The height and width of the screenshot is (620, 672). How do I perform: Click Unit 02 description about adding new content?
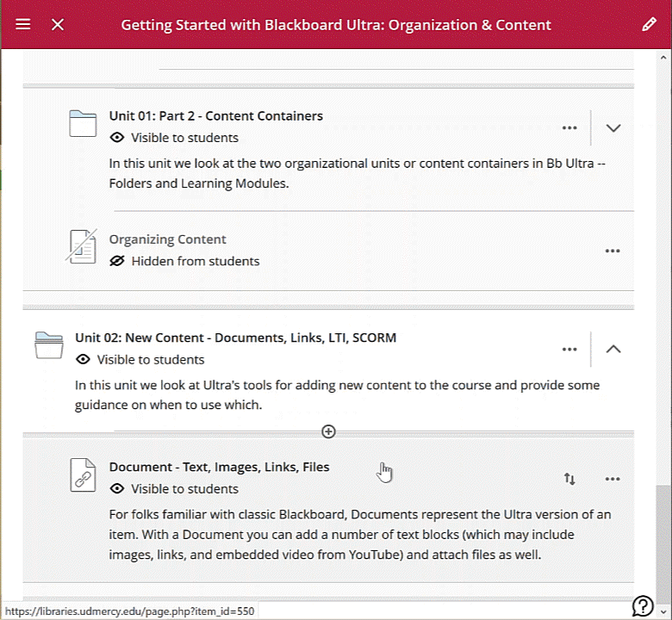[x=337, y=394]
